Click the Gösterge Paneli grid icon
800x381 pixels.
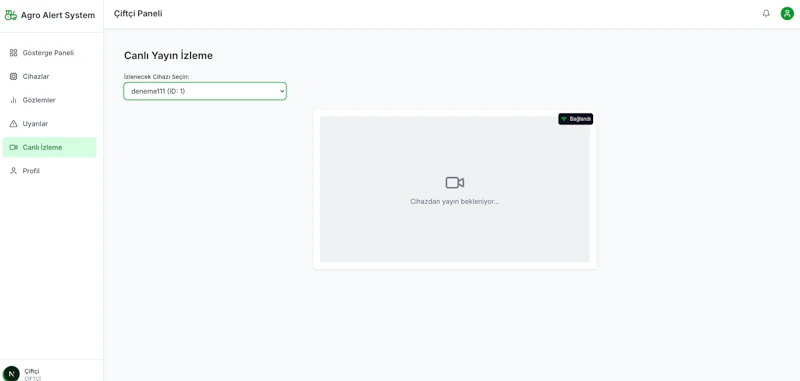tap(14, 53)
